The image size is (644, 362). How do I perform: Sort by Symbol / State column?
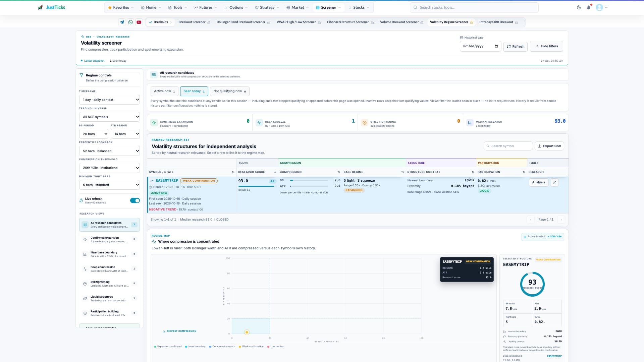(x=233, y=172)
